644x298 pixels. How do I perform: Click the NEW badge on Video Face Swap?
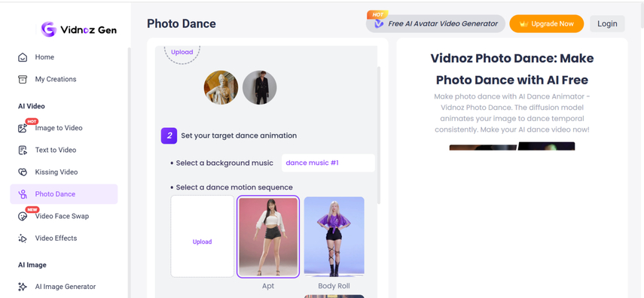point(32,209)
